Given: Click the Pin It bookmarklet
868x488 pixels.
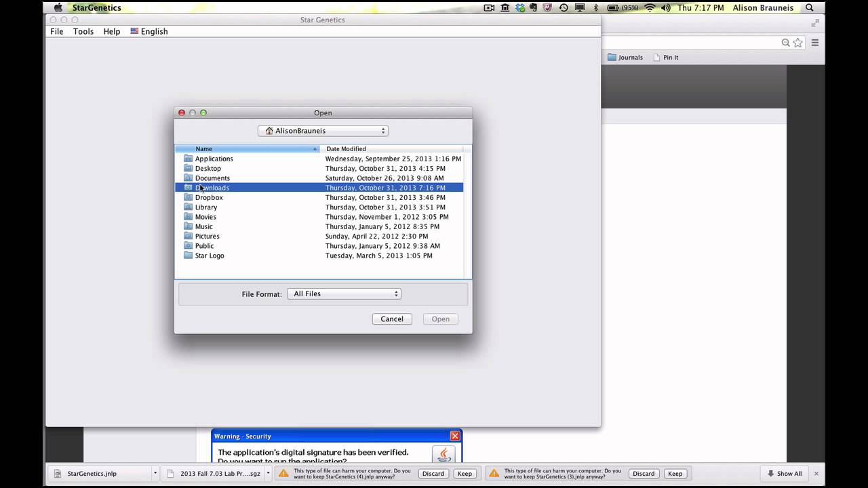Looking at the screenshot, I should [666, 58].
